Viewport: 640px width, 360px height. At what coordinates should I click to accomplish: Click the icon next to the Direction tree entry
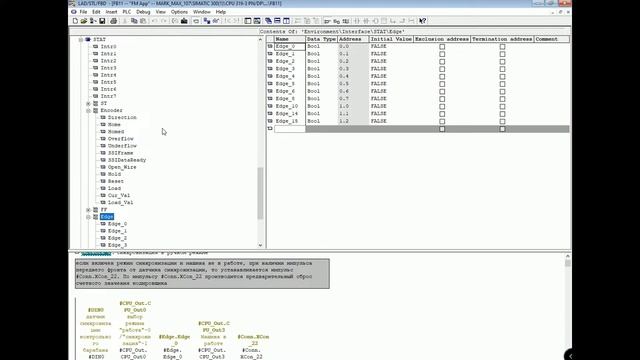[103, 118]
